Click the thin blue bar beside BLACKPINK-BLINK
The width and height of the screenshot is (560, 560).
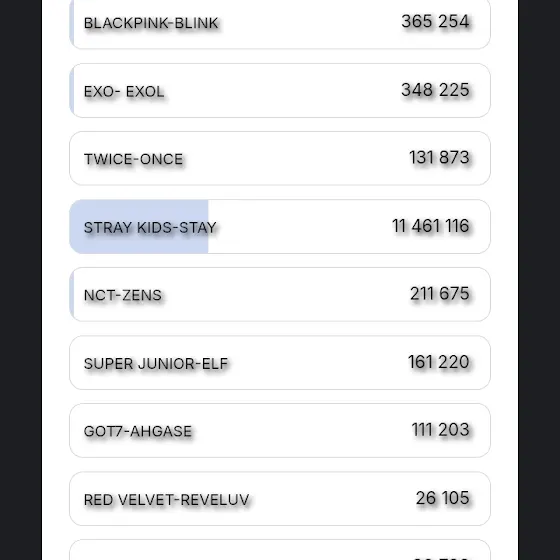pos(72,22)
